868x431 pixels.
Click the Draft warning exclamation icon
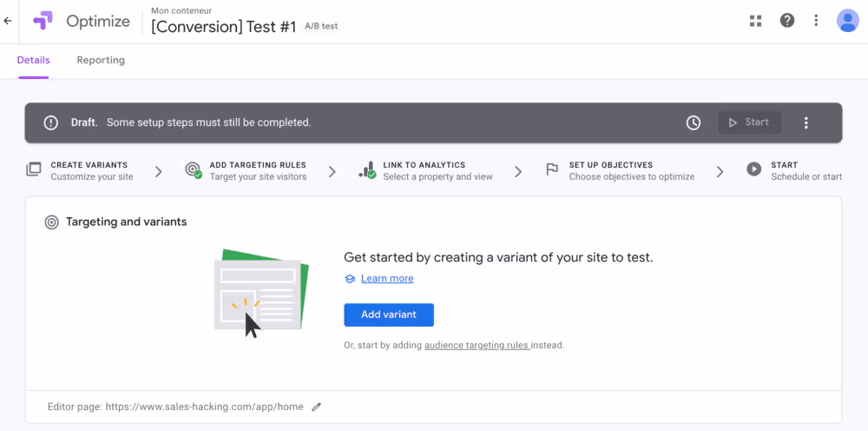51,123
